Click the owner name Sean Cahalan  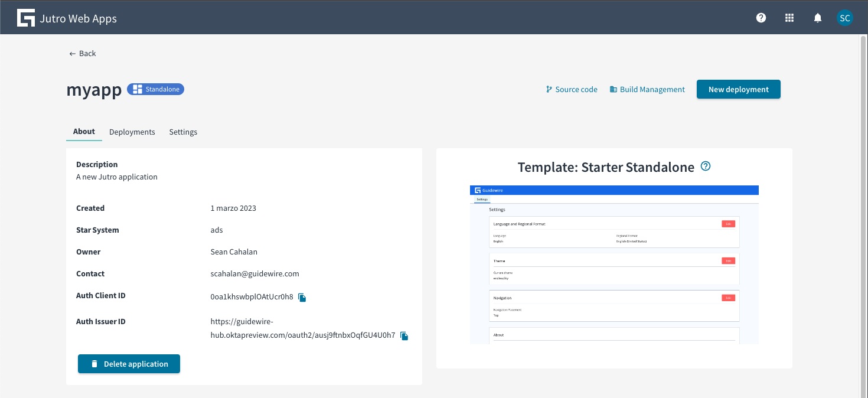(x=234, y=252)
